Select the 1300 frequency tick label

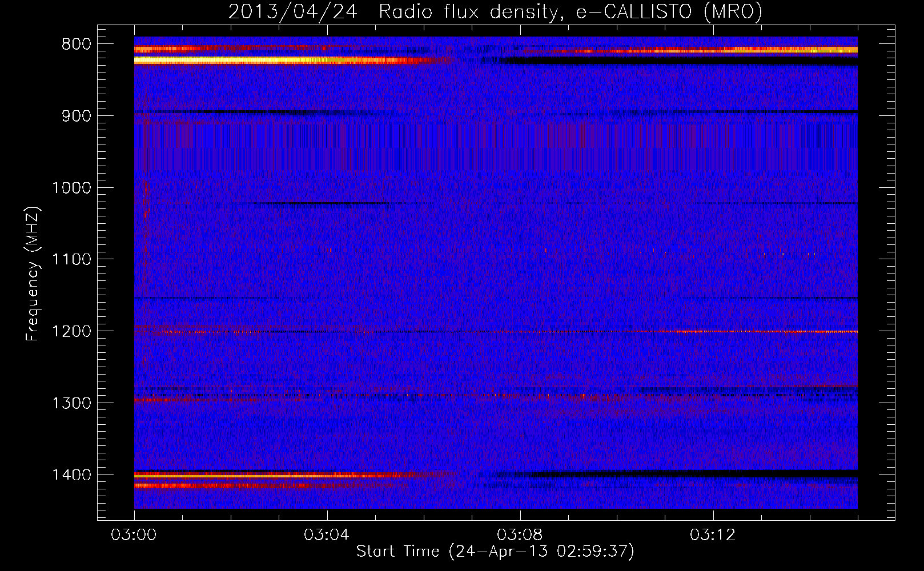(71, 403)
